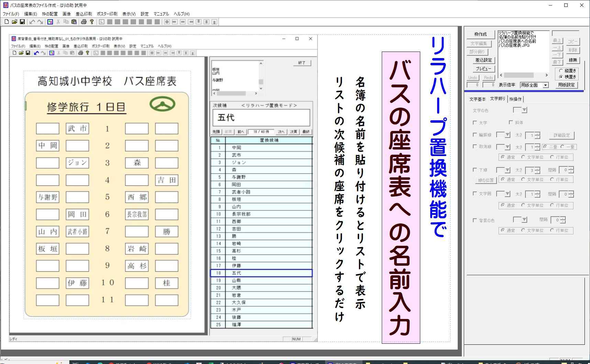Click the プレビュー button

tap(483, 69)
